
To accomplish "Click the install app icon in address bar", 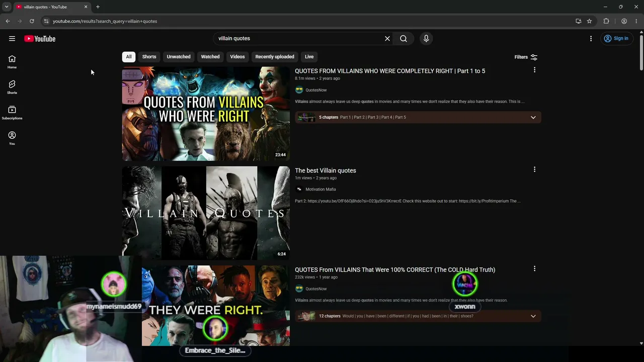I will tap(578, 21).
